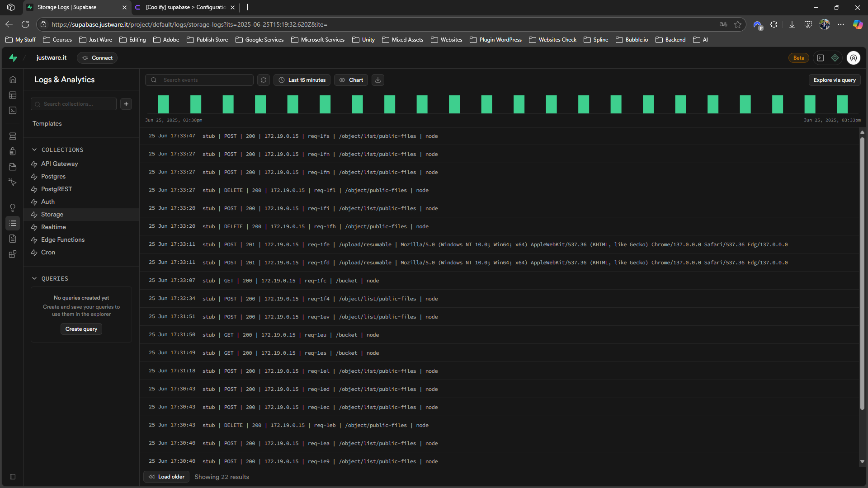The width and height of the screenshot is (868, 488).
Task: Open the API Docs file icon
Action: pyautogui.click(x=12, y=239)
